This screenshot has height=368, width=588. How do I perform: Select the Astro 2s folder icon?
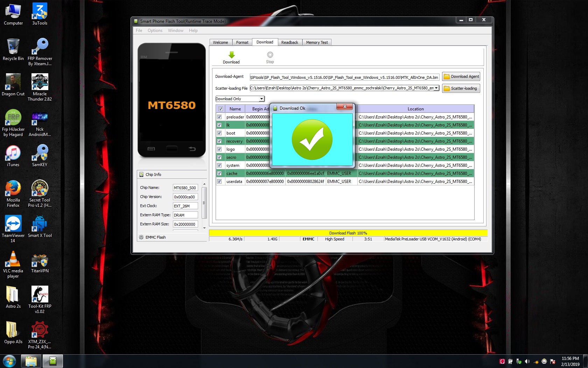(x=13, y=297)
